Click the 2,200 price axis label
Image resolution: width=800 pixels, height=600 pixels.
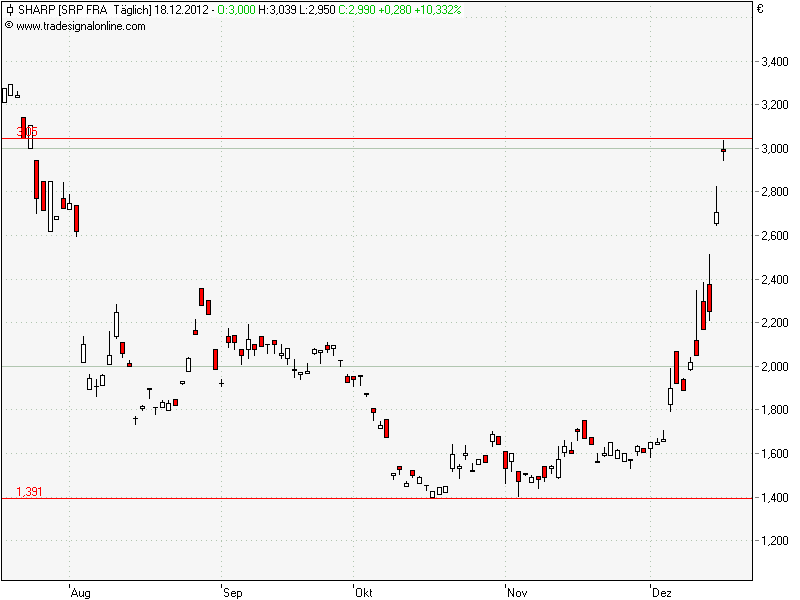(x=774, y=322)
